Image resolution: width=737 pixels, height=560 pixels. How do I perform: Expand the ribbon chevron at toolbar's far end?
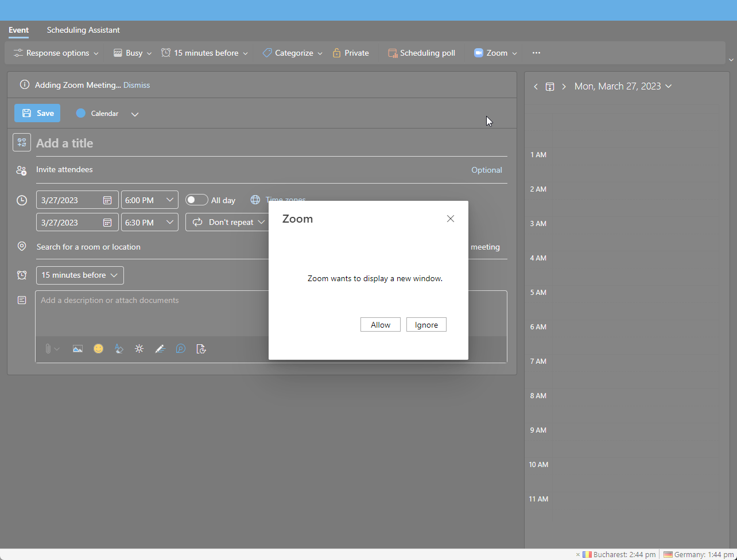coord(731,60)
